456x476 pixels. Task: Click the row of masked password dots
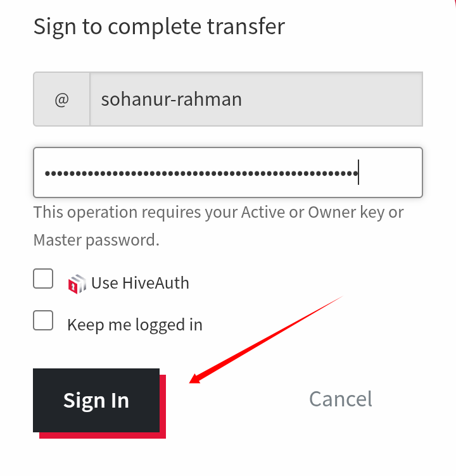point(201,173)
